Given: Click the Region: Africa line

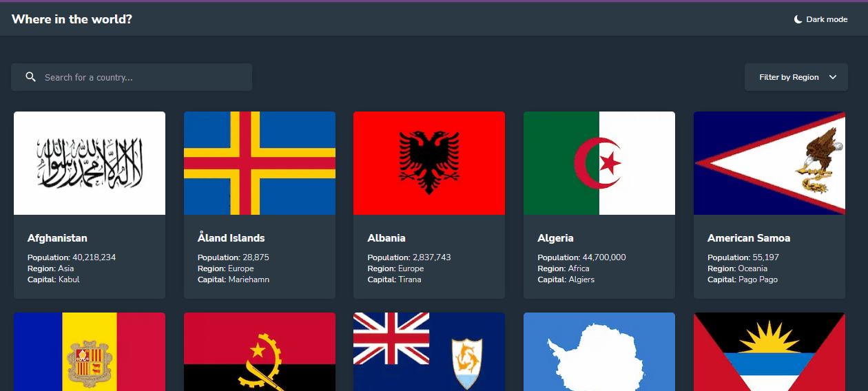Looking at the screenshot, I should click(564, 268).
